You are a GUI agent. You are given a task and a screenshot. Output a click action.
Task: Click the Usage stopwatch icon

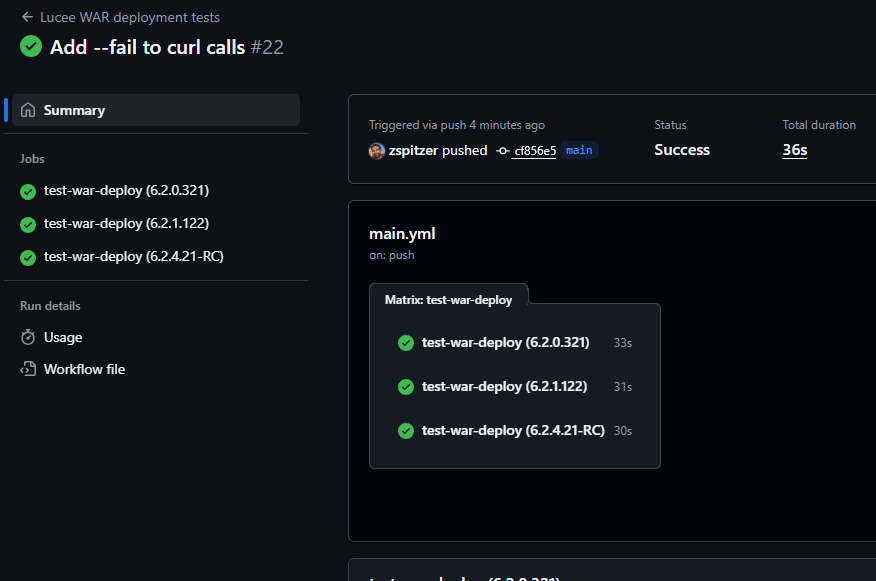pos(28,337)
